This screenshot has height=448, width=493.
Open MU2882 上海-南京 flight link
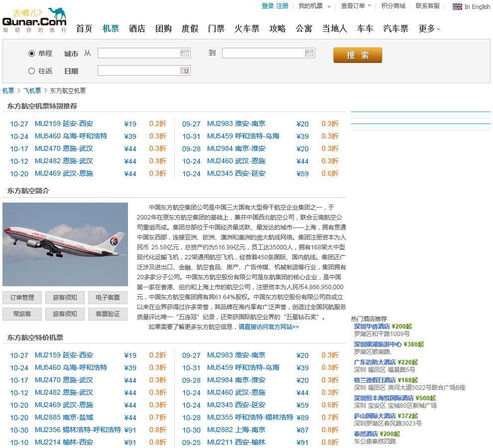(237, 430)
